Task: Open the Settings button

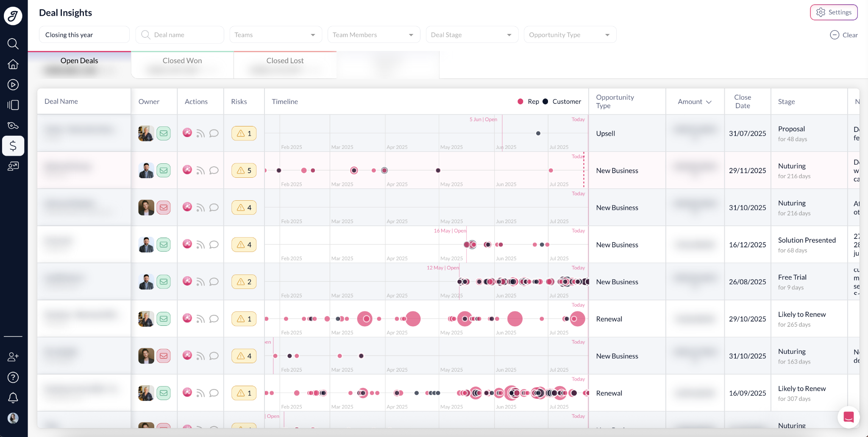Action: [834, 12]
